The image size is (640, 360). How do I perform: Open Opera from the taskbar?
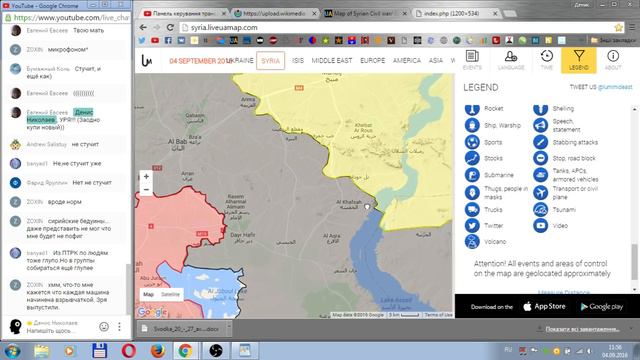coord(129,351)
